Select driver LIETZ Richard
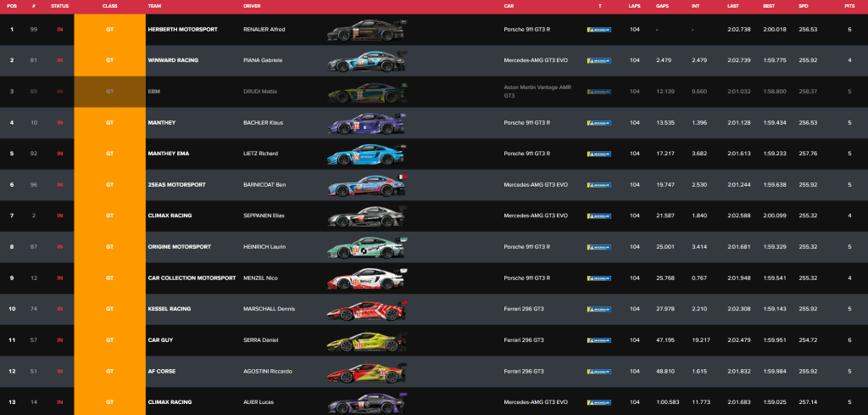 (261, 154)
